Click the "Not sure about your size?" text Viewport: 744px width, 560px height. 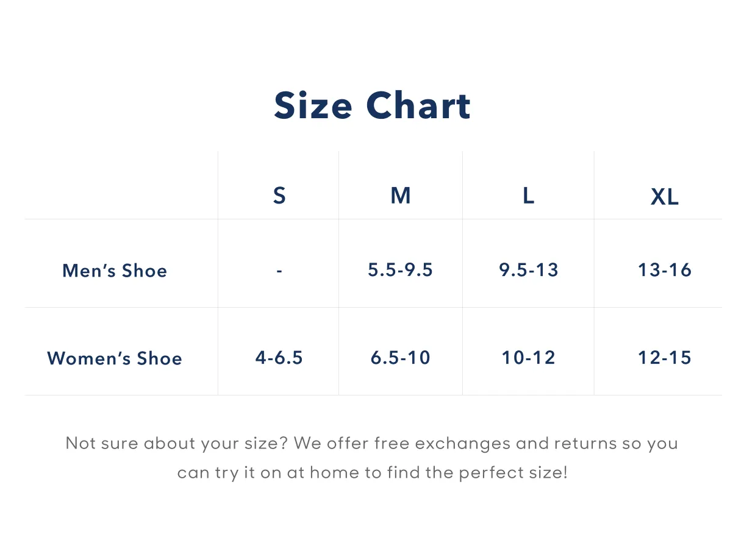click(177, 443)
